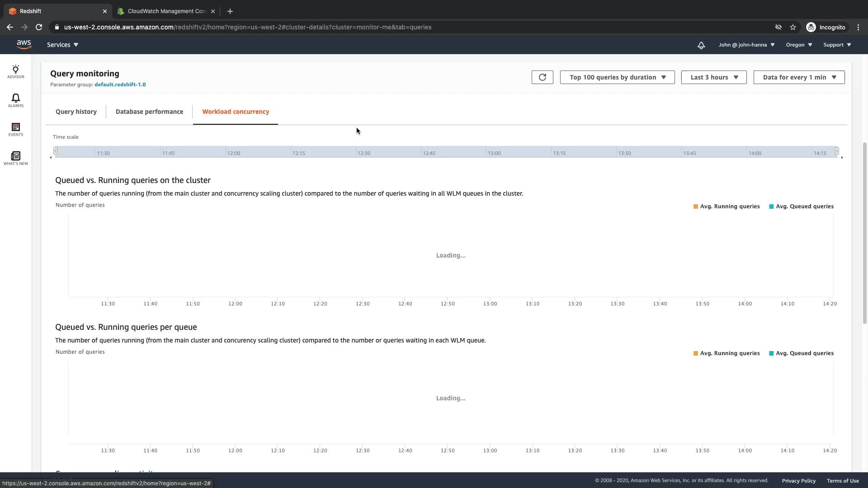Toggle Avg. Queued queries legend in cluster chart

[801, 206]
